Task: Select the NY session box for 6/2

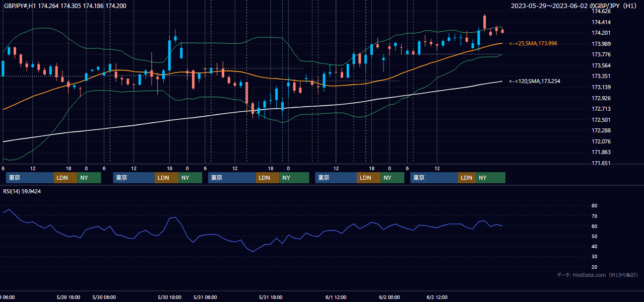Action: click(x=490, y=178)
